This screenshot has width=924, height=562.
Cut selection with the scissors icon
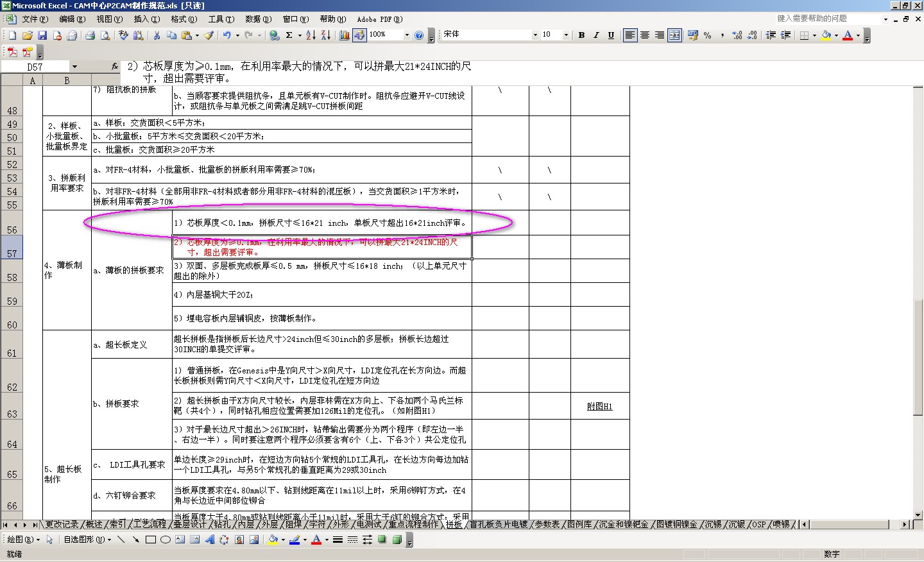[x=157, y=35]
